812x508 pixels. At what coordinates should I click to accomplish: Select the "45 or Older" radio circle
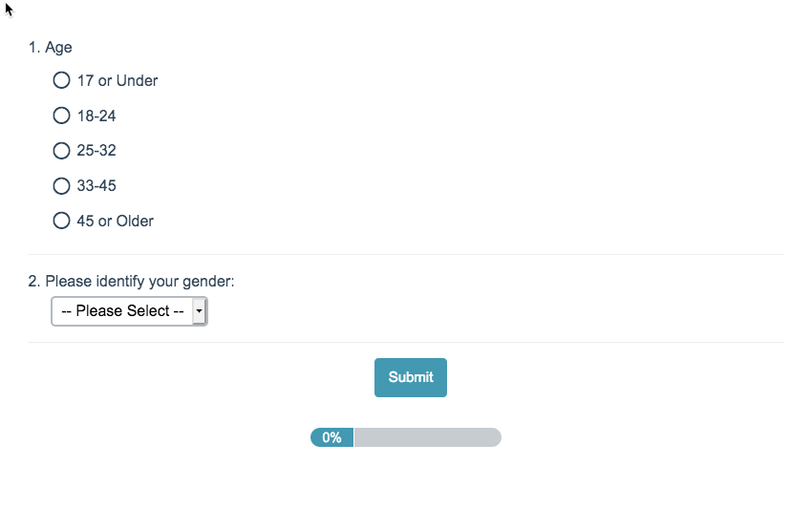pyautogui.click(x=61, y=221)
